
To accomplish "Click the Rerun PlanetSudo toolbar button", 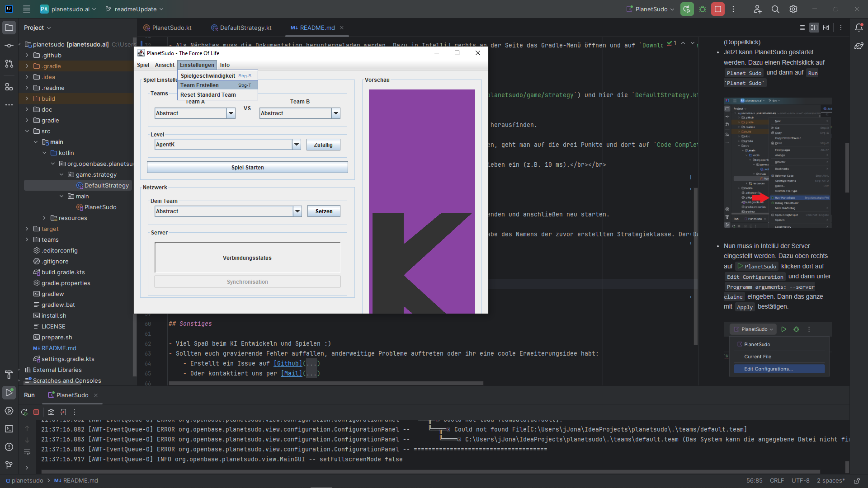I will click(687, 9).
